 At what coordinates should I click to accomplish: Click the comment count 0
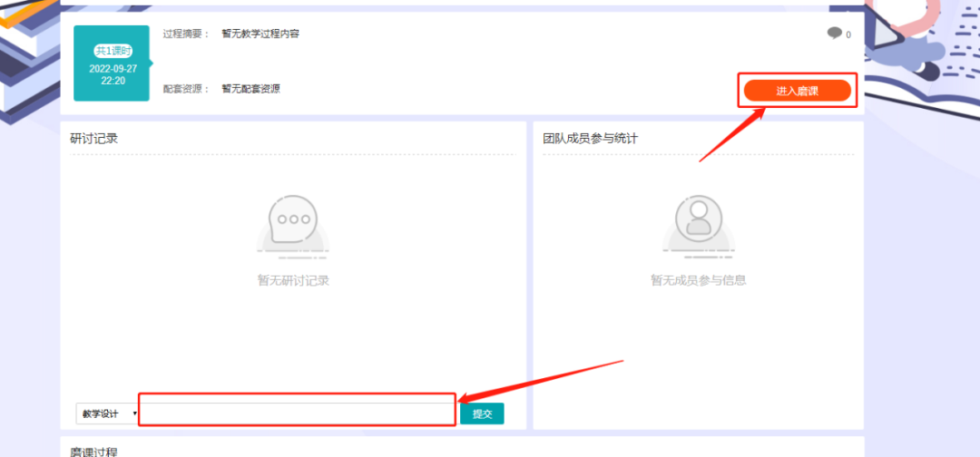pos(848,35)
